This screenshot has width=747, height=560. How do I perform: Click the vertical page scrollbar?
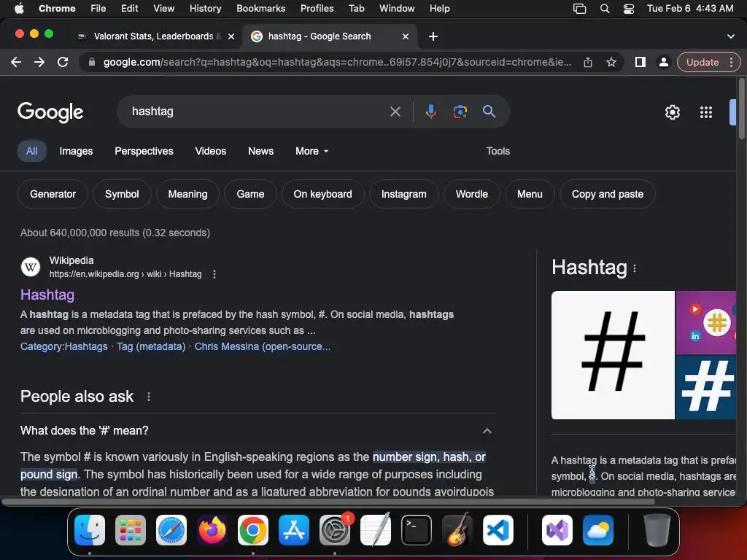click(x=741, y=108)
